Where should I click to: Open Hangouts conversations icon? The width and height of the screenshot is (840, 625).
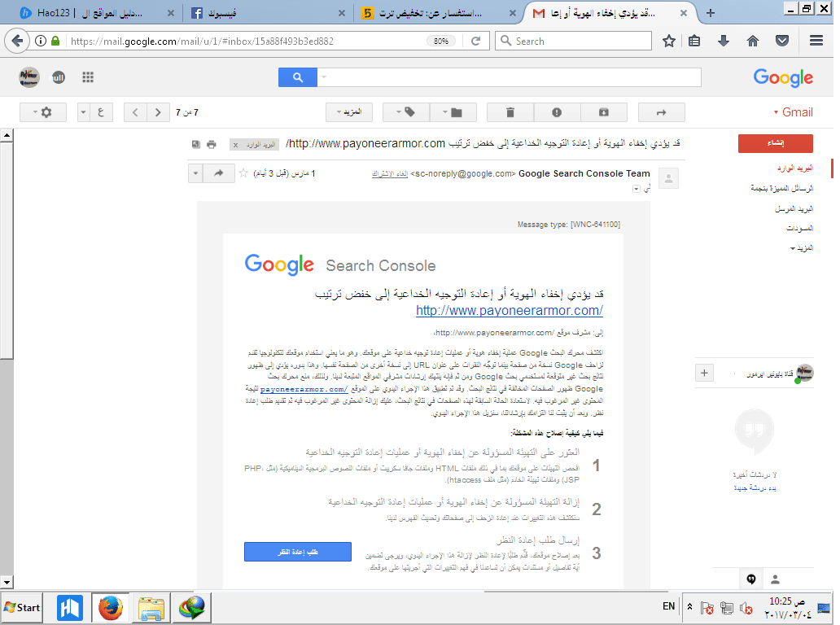click(x=751, y=579)
